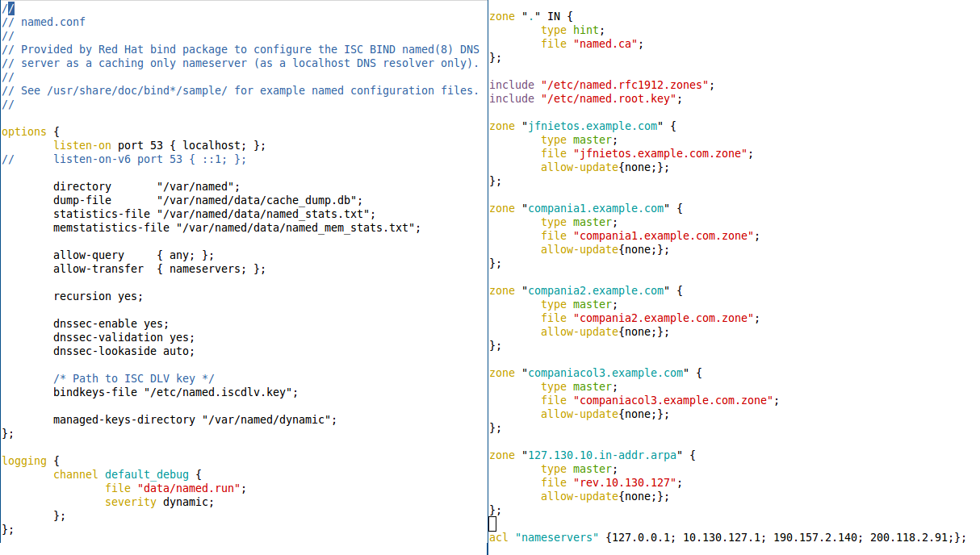Click the "companiacol3.example.com" zone name
This screenshot has height=555, width=980.
pos(605,373)
